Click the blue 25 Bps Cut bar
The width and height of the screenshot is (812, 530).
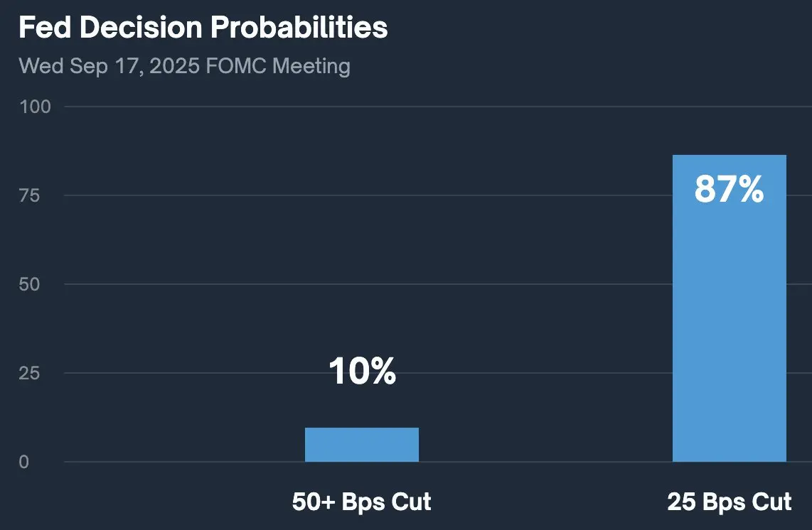point(729,308)
